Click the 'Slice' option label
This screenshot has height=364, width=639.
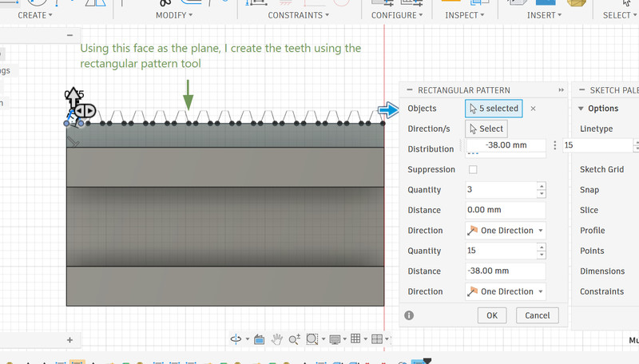tap(589, 210)
